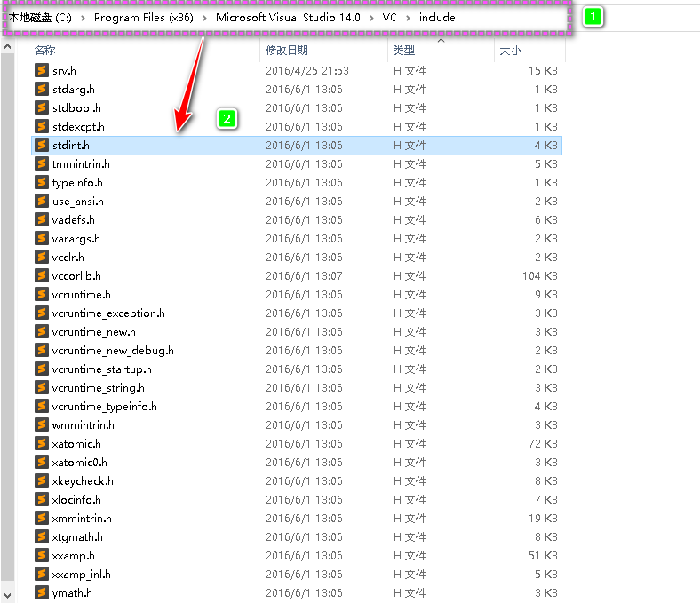Viewport: 700px width, 603px height.
Task: Click the srv.h file icon
Action: [42, 70]
